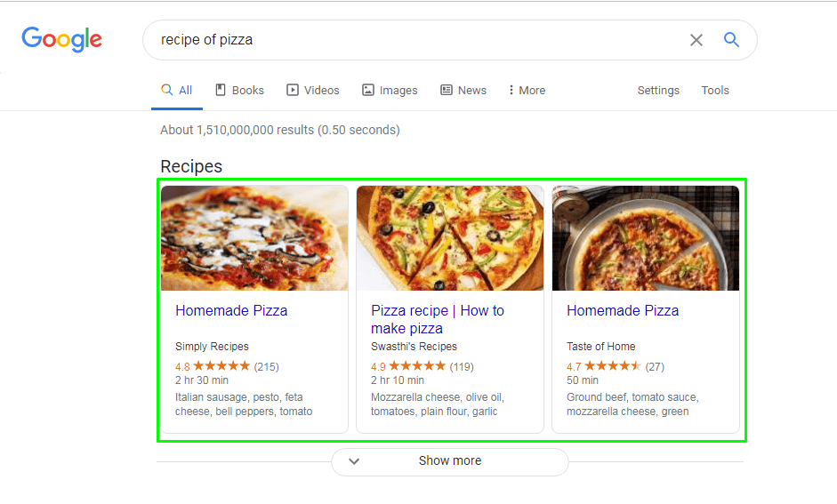Open search Settings
The width and height of the screenshot is (837, 504).
[x=658, y=90]
